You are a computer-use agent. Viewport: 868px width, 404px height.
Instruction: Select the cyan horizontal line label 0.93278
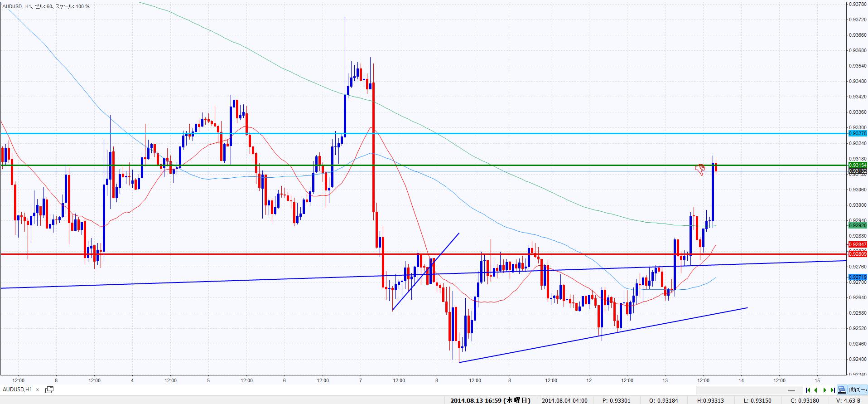[x=857, y=133]
